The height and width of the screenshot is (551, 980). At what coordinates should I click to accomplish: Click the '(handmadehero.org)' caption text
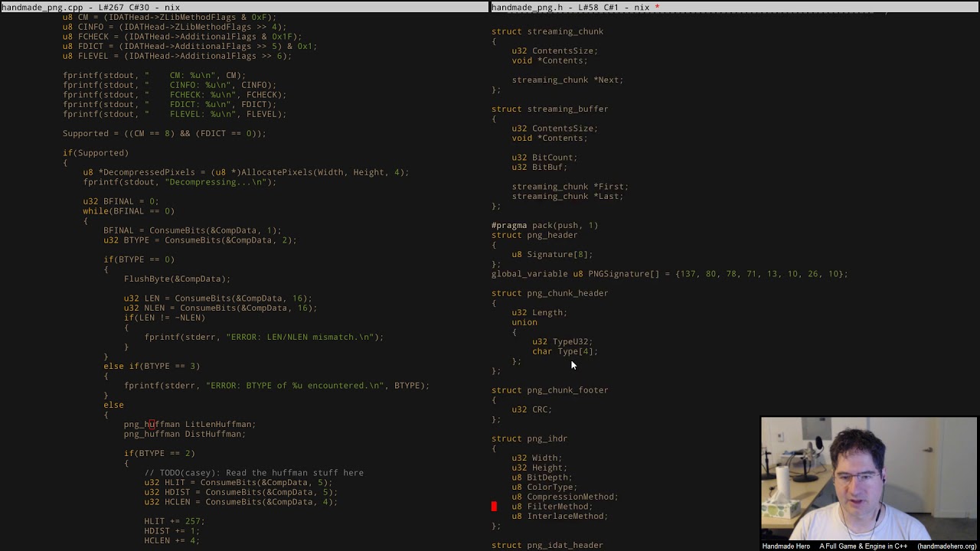coord(947,546)
